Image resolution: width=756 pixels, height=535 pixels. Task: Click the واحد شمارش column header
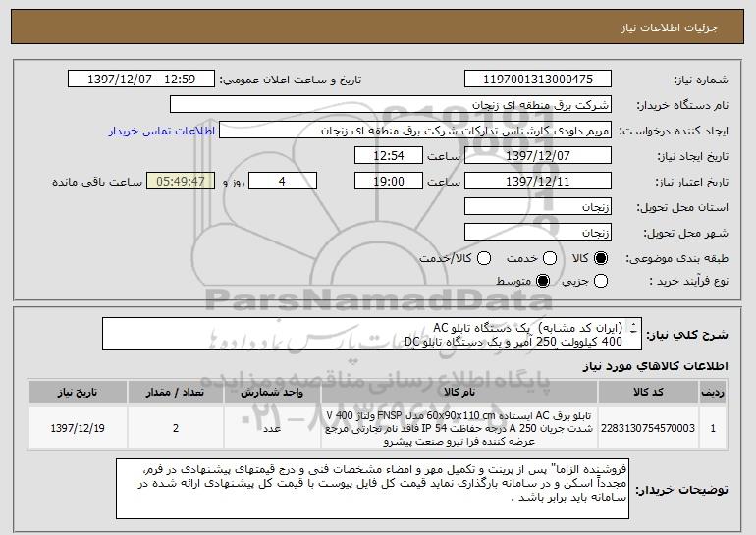[272, 393]
